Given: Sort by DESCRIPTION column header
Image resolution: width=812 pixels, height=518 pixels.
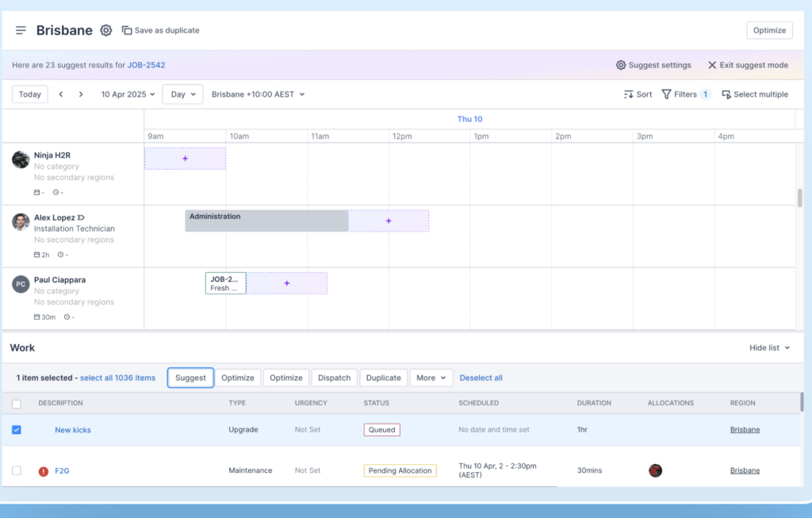Looking at the screenshot, I should click(x=60, y=403).
